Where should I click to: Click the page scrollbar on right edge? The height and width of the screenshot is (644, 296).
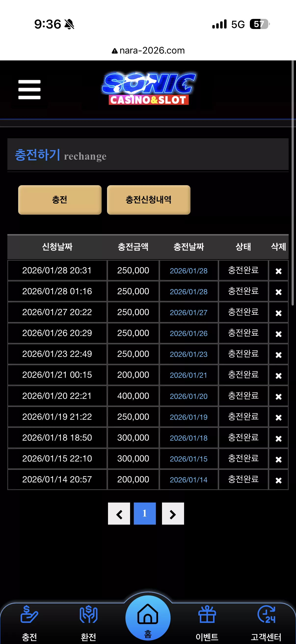293,182
